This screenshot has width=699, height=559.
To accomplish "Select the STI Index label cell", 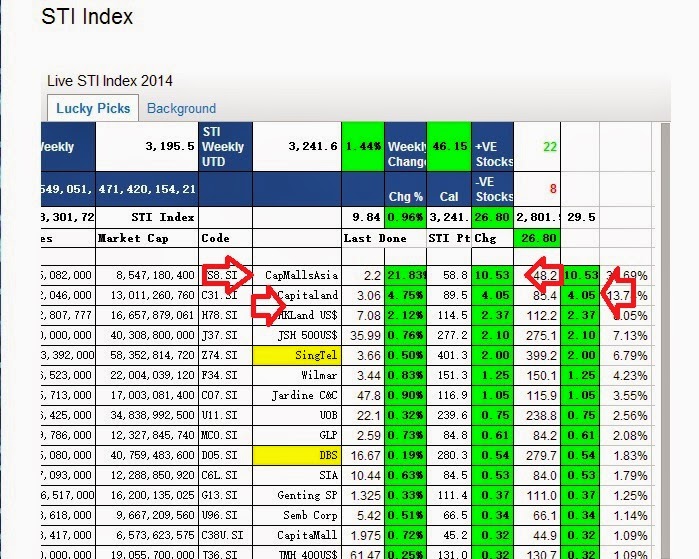I will pos(147,218).
